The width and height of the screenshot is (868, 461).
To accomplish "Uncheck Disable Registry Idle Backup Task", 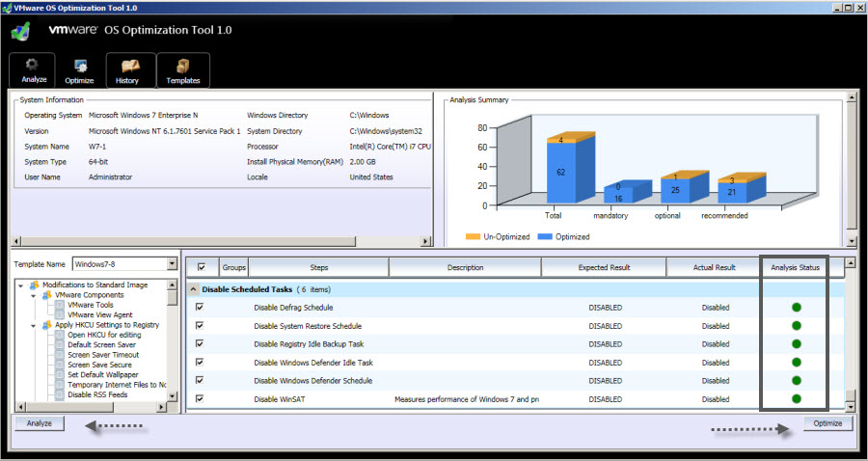I will pyautogui.click(x=200, y=343).
